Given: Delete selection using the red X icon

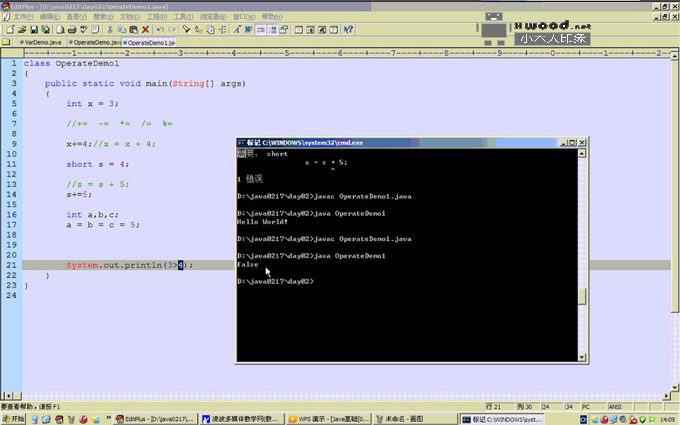Looking at the screenshot, I should click(145, 29).
